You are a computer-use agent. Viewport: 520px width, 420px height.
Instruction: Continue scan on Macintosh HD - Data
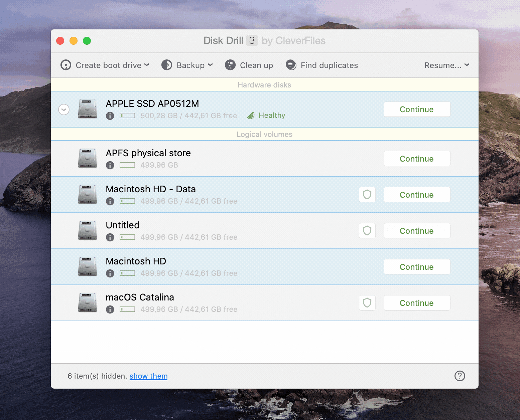pyautogui.click(x=417, y=195)
